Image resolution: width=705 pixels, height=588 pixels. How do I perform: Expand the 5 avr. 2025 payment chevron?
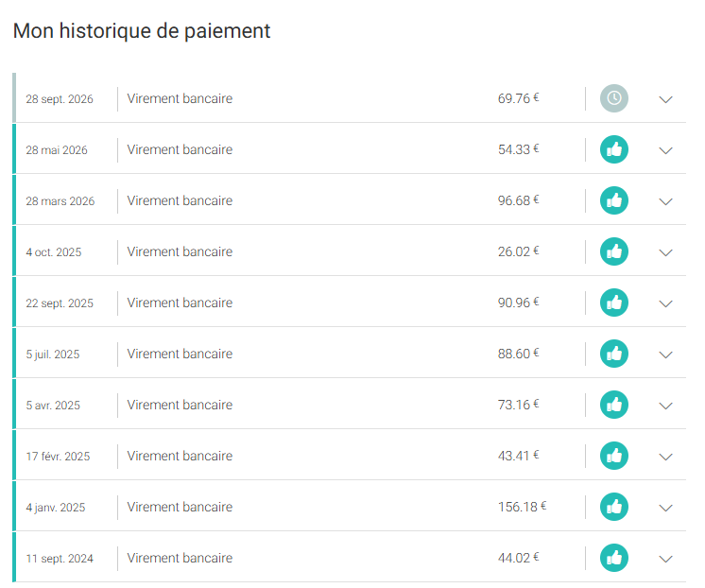click(x=665, y=406)
